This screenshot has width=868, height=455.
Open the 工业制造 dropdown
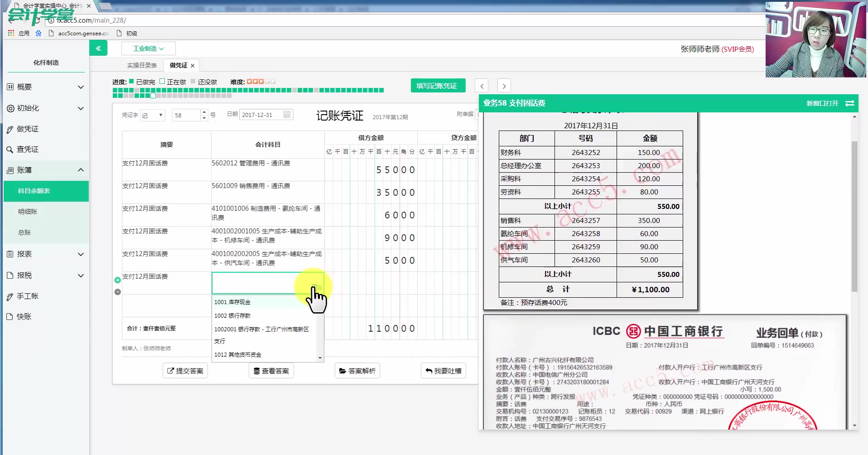click(x=149, y=48)
